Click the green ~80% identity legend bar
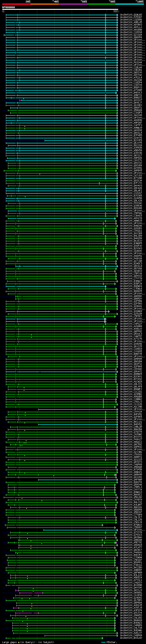The width and height of the screenshot is (146, 644). [101, 4]
